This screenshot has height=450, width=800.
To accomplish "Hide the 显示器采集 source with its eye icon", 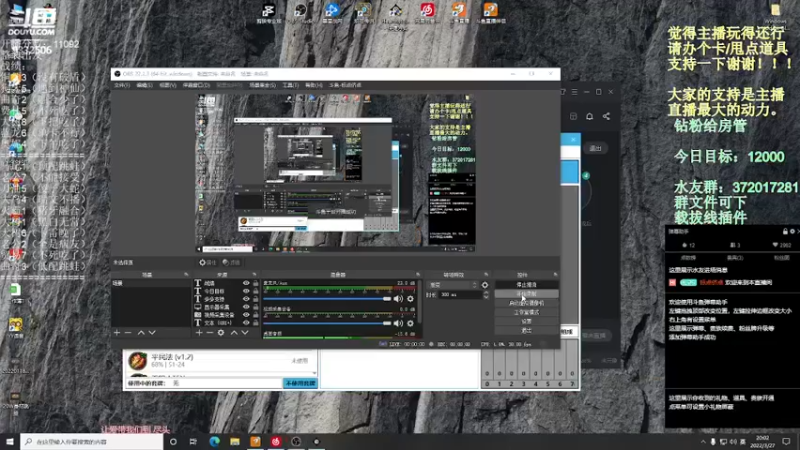I will [246, 307].
